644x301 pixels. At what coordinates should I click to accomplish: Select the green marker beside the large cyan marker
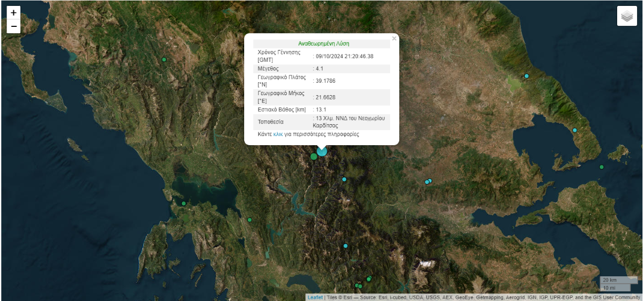click(x=313, y=156)
